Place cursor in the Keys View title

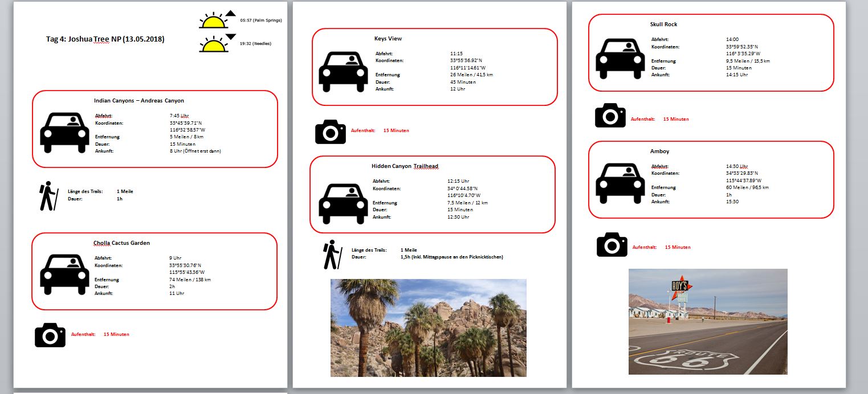coord(388,39)
